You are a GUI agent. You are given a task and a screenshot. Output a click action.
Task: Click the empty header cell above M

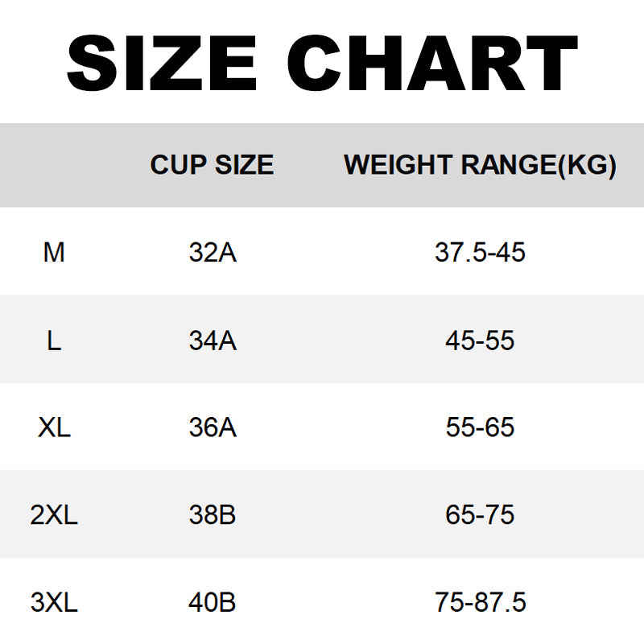(54, 165)
